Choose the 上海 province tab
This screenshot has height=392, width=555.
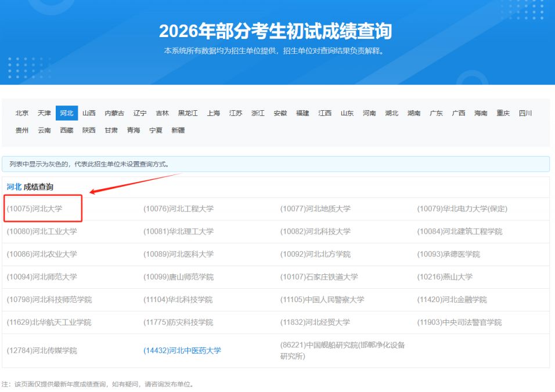point(213,113)
